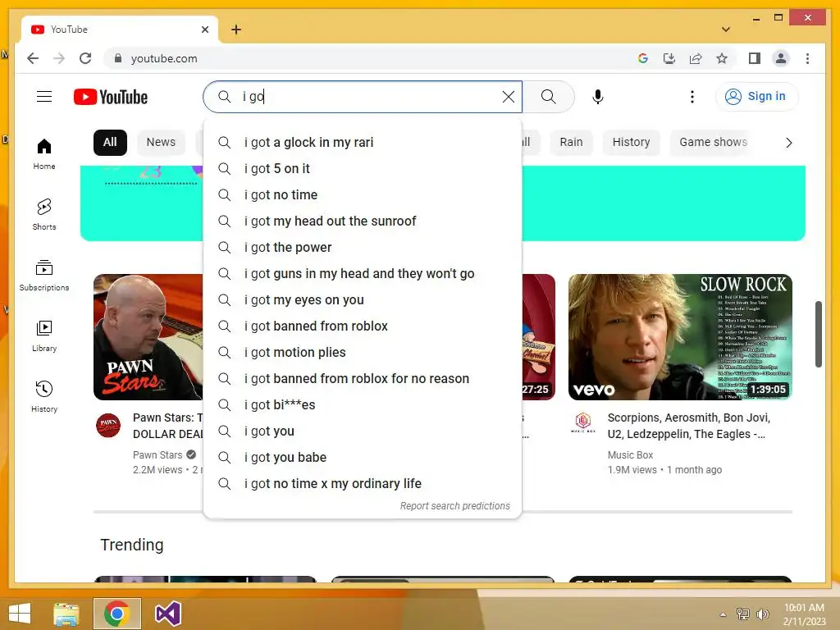Choose 'i got no time' suggestion without 'x my ordinary life'
Image resolution: width=840 pixels, height=630 pixels.
coord(363,195)
